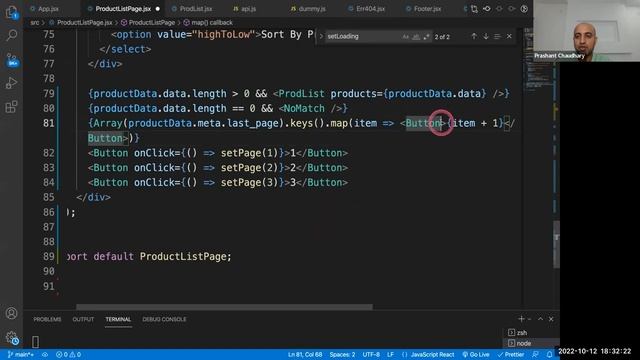This screenshot has height=360, width=640.
Task: Click Ln 81, Col 68 status item
Action: tap(305, 354)
